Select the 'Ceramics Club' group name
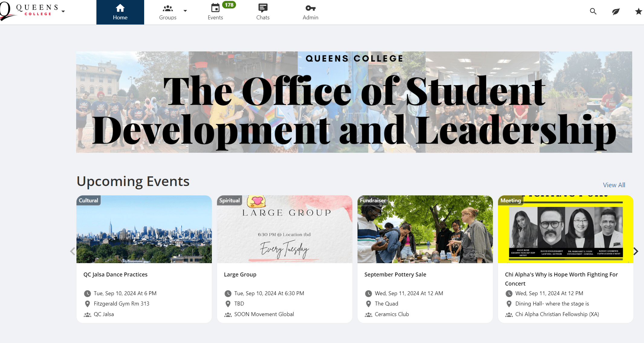 [x=392, y=314]
